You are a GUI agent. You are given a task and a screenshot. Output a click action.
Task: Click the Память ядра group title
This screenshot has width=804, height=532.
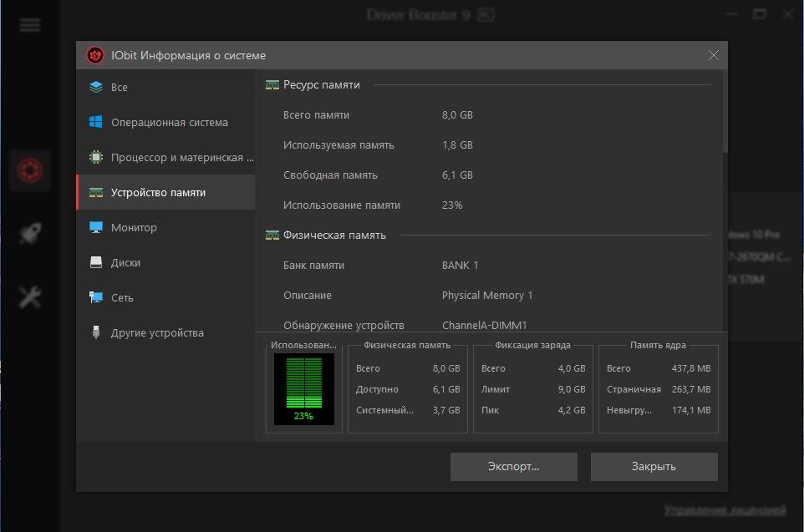point(658,346)
